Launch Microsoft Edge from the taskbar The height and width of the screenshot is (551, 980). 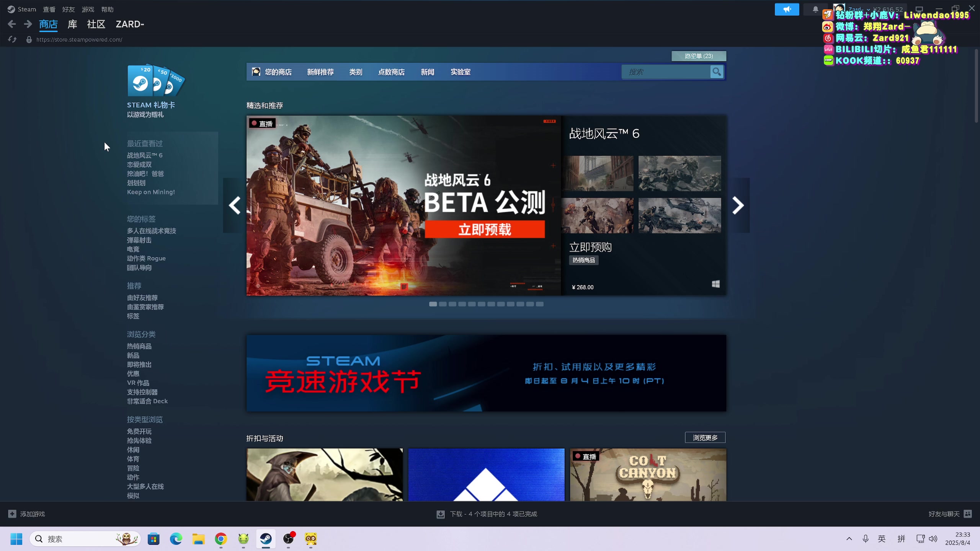(176, 539)
